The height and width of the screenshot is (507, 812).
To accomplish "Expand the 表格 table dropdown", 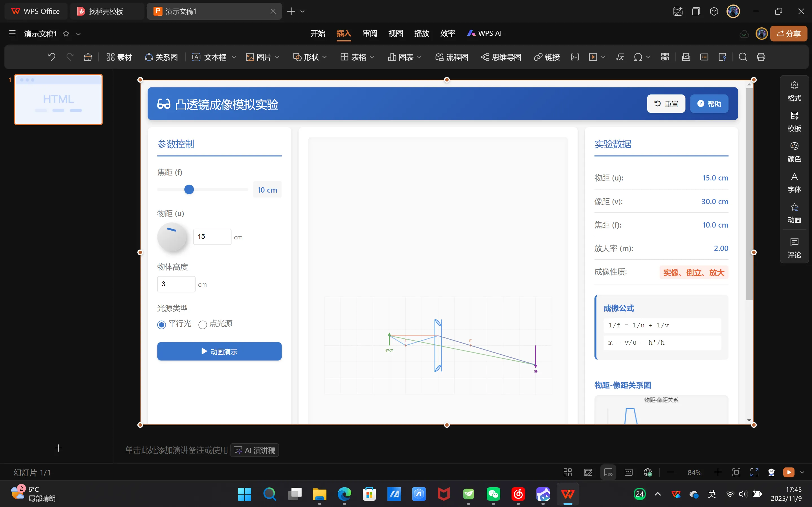I will pos(372,57).
